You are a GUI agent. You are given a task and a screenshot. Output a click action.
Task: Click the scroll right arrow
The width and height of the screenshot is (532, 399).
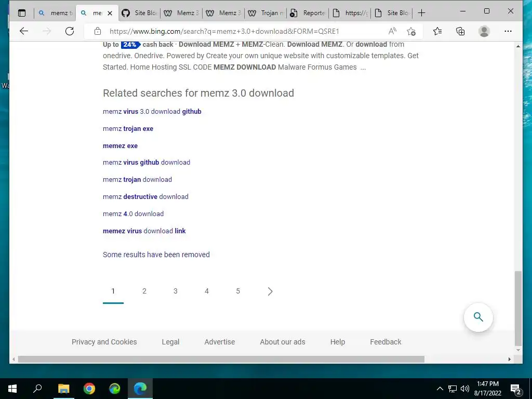point(509,359)
